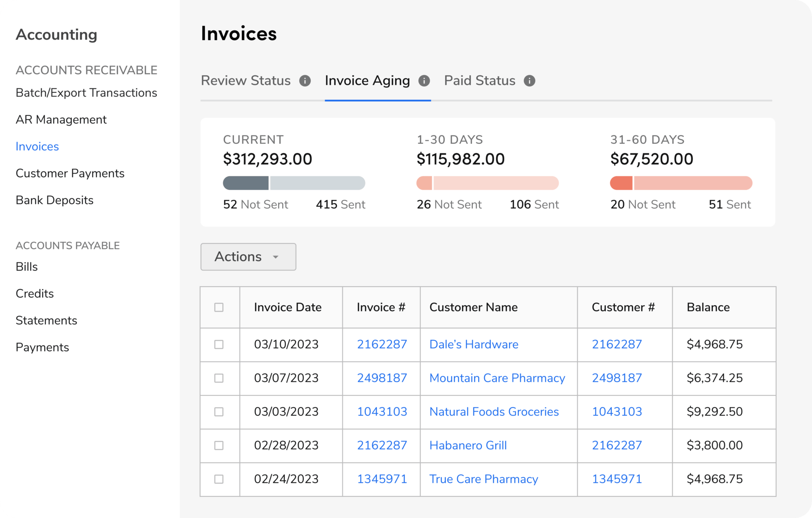Open the Bills section under Accounts Payable
812x518 pixels.
[x=27, y=267]
